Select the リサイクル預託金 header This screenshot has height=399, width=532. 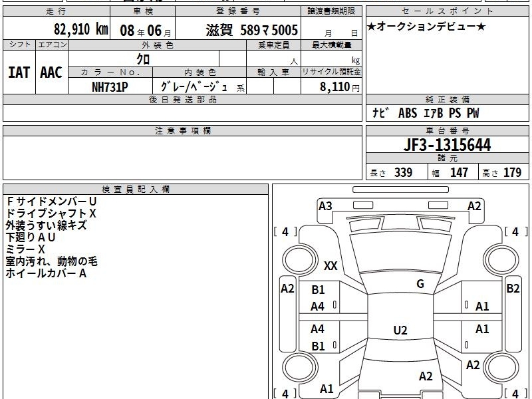pyautogui.click(x=331, y=72)
